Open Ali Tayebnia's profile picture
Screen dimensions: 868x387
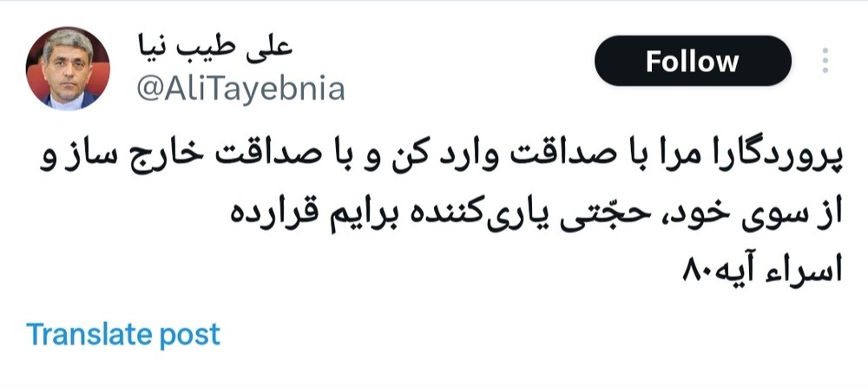coord(68,68)
